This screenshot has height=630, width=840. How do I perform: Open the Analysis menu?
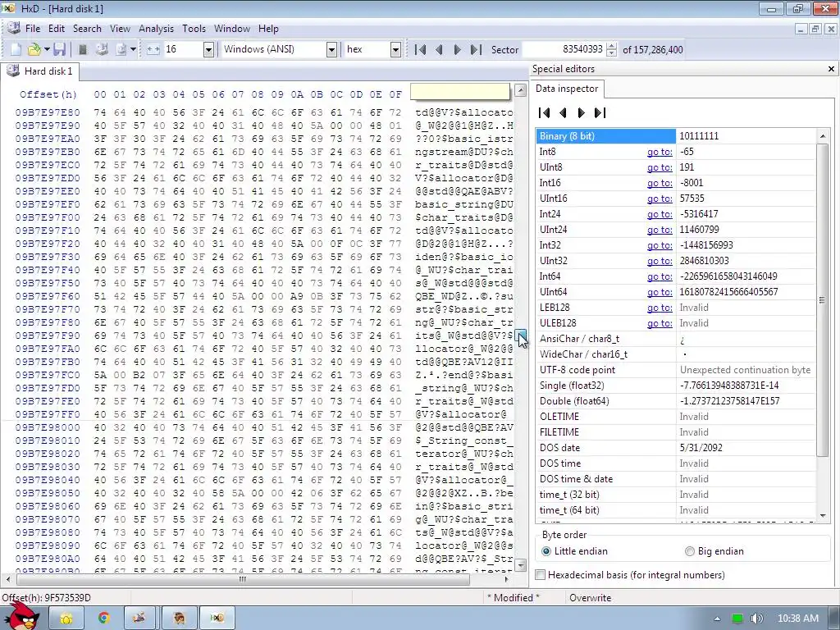pyautogui.click(x=156, y=29)
